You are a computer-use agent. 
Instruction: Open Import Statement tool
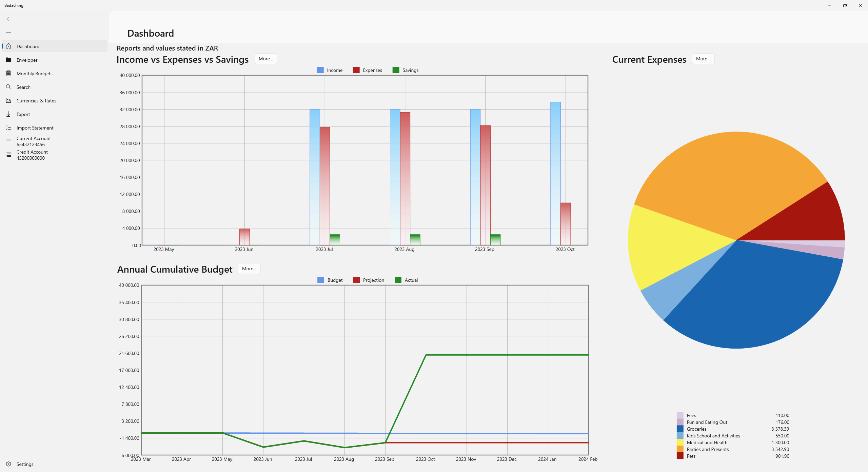[x=35, y=127]
